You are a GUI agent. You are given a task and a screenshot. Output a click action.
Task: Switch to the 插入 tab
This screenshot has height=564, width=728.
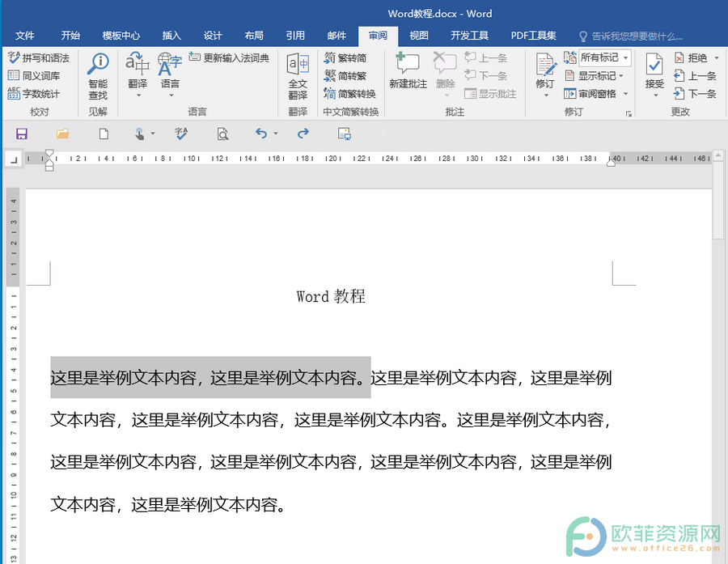pyautogui.click(x=171, y=36)
